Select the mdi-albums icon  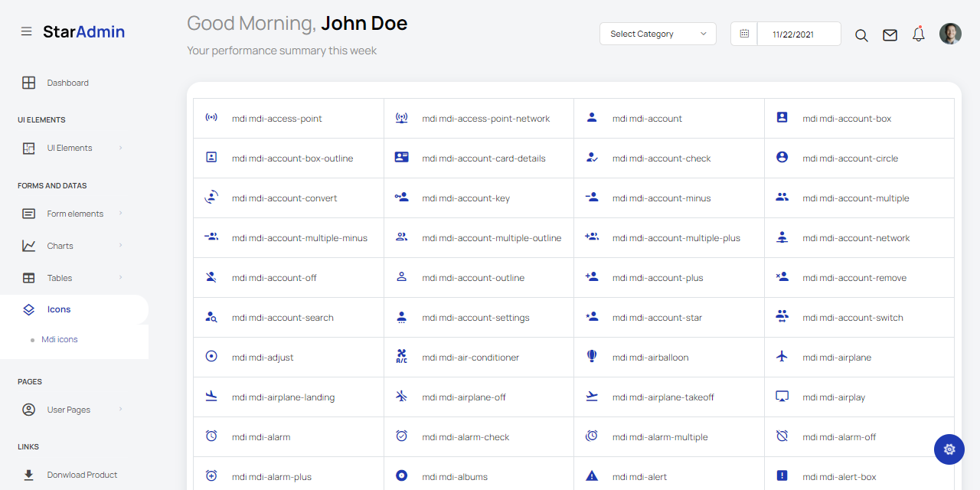point(401,476)
